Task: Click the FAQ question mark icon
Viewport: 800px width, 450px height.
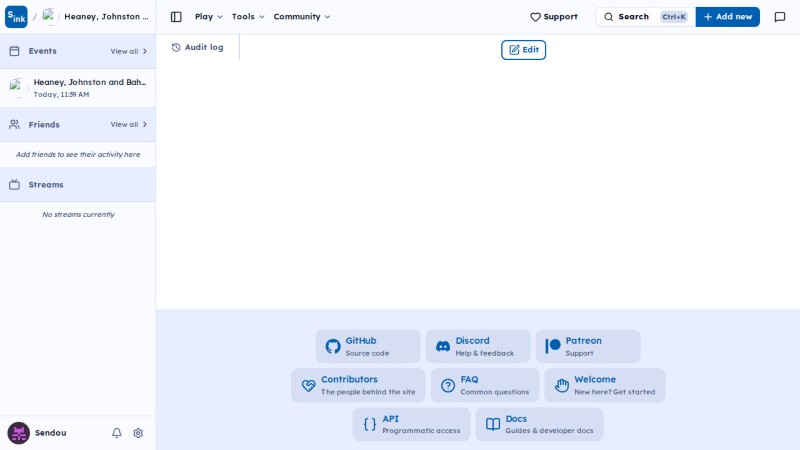Action: [x=448, y=385]
